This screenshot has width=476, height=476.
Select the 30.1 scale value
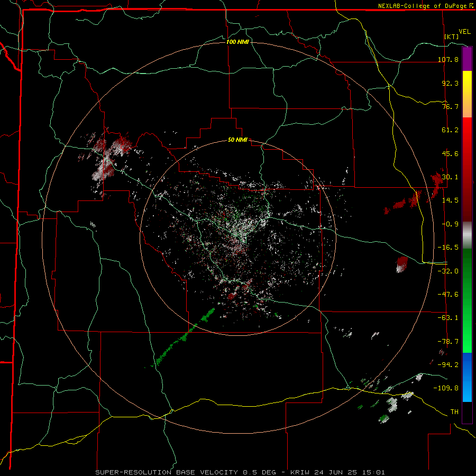450,177
